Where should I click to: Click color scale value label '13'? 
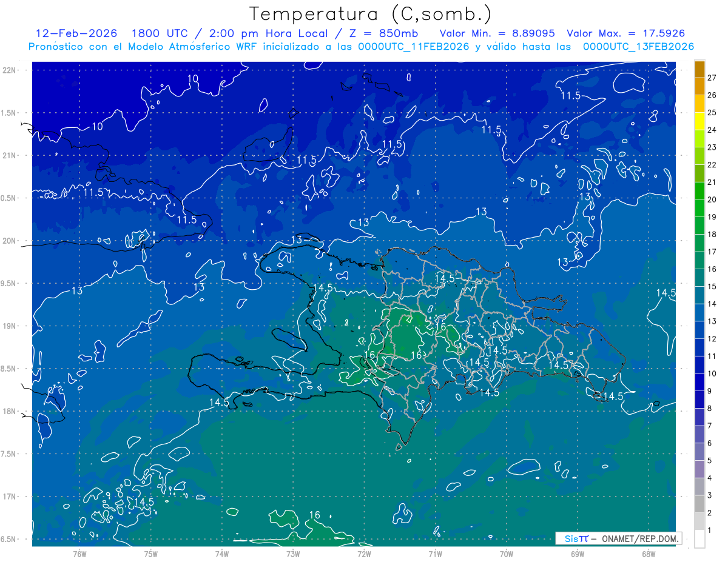click(712, 322)
